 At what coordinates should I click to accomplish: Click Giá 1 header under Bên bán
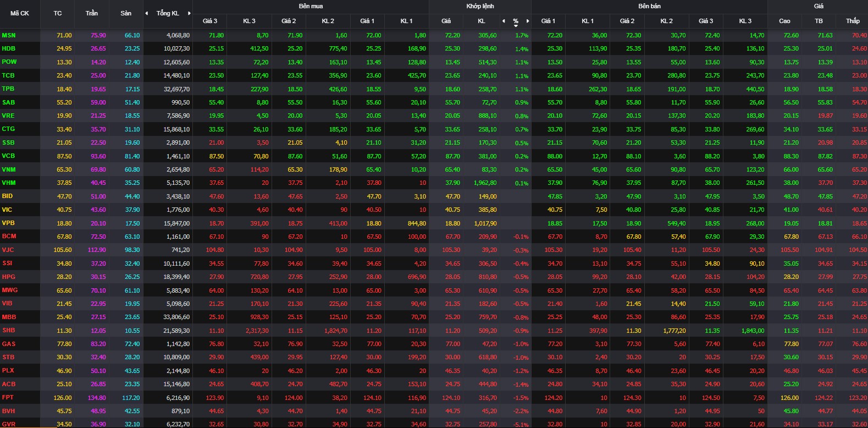(548, 21)
